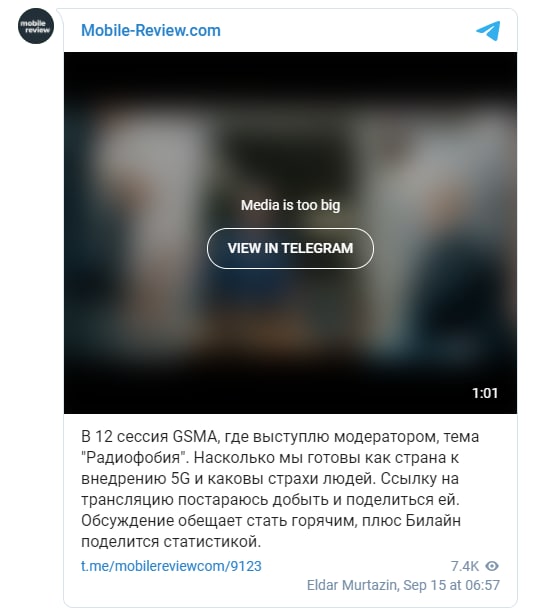Click the word 'трансляцию' in the post
Screen dimensions: 546x613
click(x=127, y=500)
